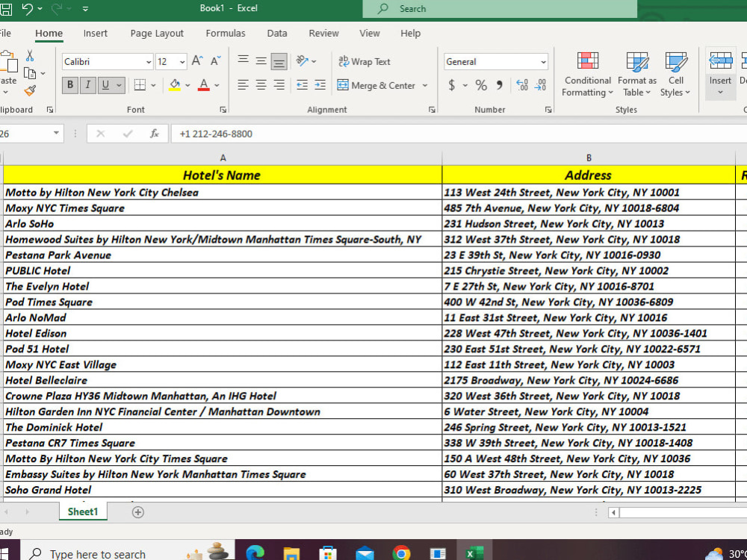Screen dimensions: 747x560
Task: Switch to the Page Layout tab
Action: point(157,34)
